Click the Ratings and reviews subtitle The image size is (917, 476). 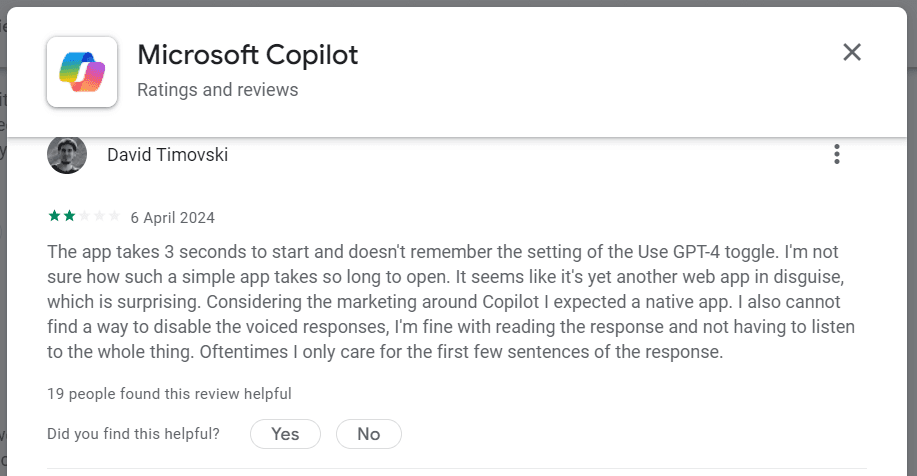click(217, 90)
